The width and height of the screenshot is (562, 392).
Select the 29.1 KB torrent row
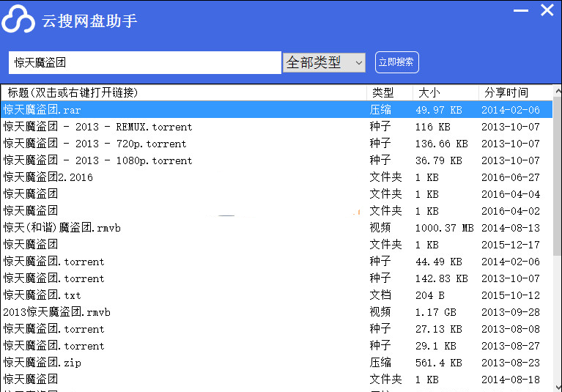tap(276, 345)
